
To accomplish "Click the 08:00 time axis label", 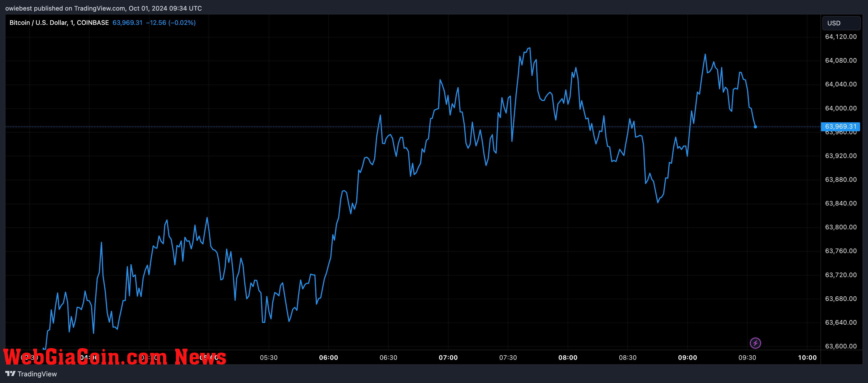I will (x=568, y=357).
